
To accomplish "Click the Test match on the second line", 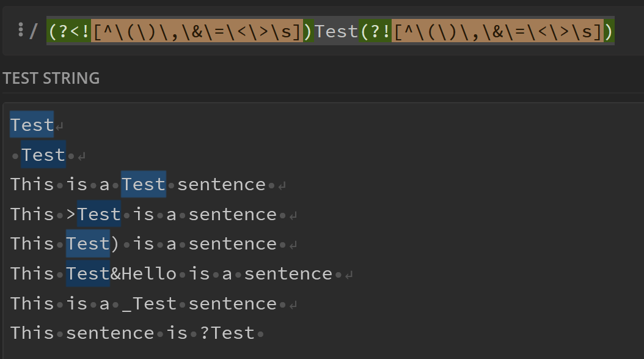I will [x=43, y=155].
